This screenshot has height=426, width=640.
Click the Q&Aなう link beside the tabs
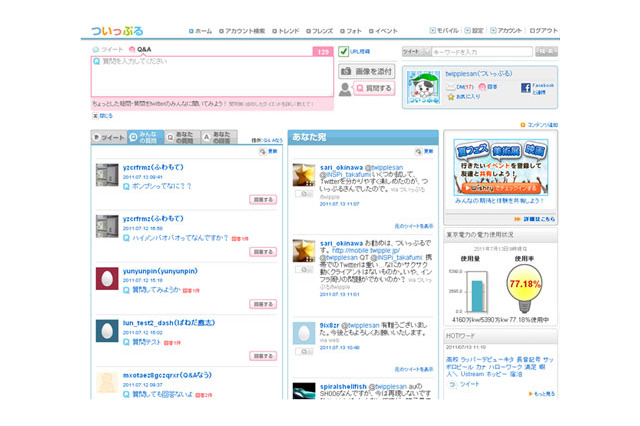tap(273, 140)
